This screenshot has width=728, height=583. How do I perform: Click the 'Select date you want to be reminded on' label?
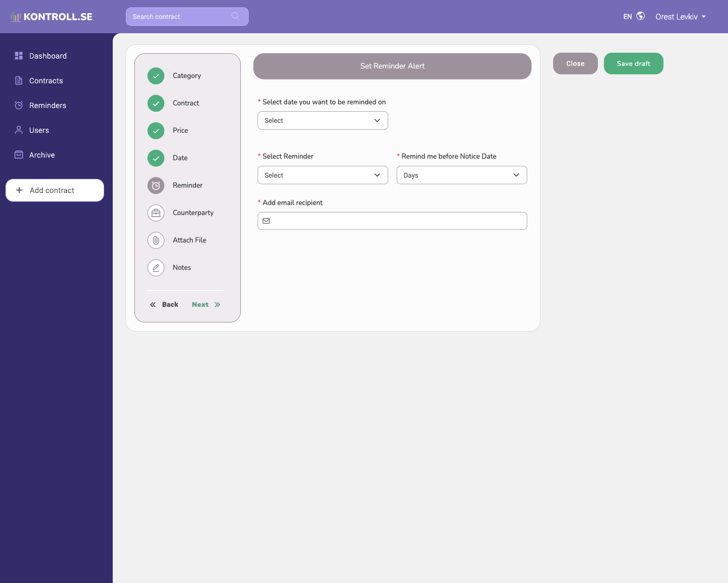click(324, 102)
